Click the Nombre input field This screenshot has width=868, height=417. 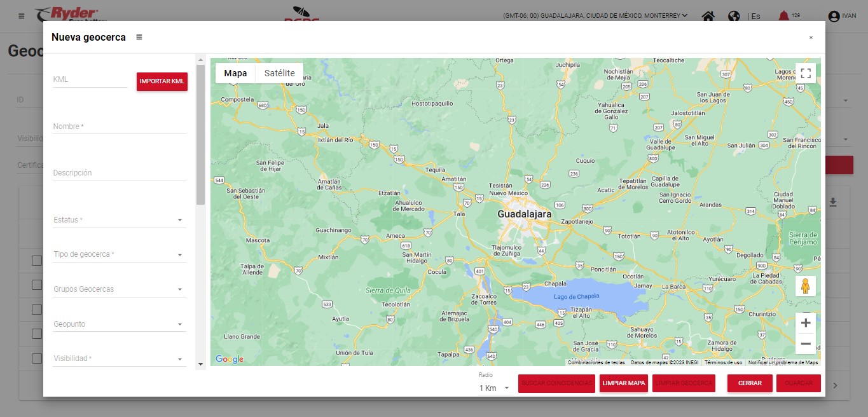(119, 126)
